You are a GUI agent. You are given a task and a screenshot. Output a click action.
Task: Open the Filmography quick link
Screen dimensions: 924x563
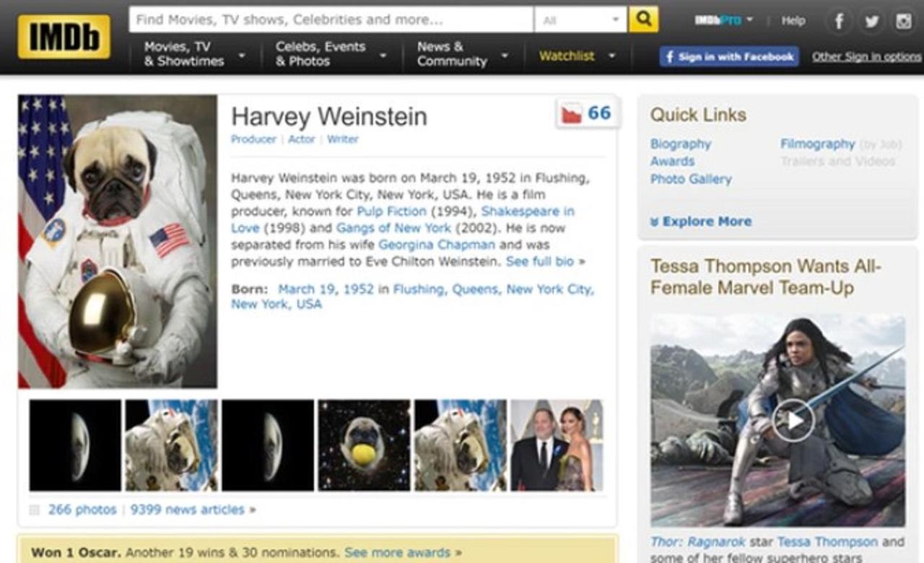point(817,144)
